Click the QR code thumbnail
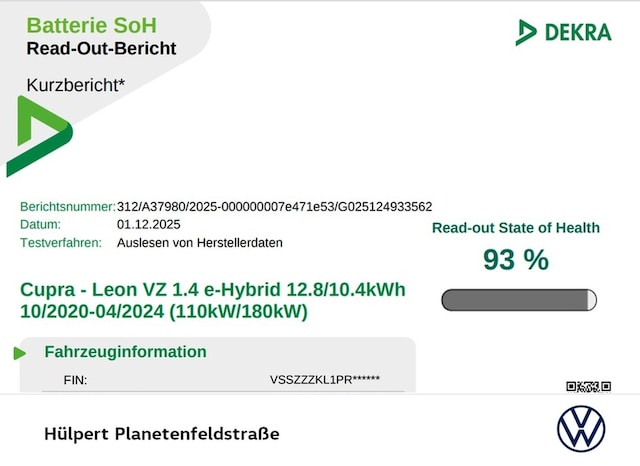This screenshot has height=466, width=640. [x=588, y=387]
